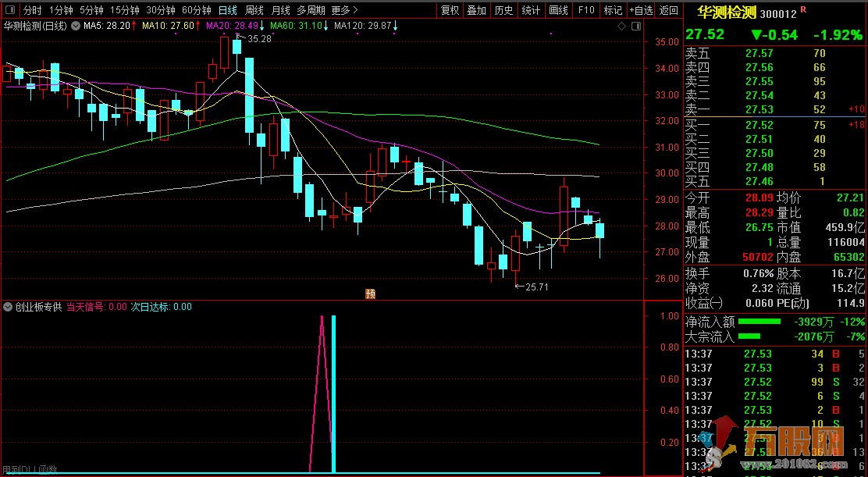Screen dimensions: 868x477
Task: Select the 买五 27.46 order row
Action: [775, 181]
